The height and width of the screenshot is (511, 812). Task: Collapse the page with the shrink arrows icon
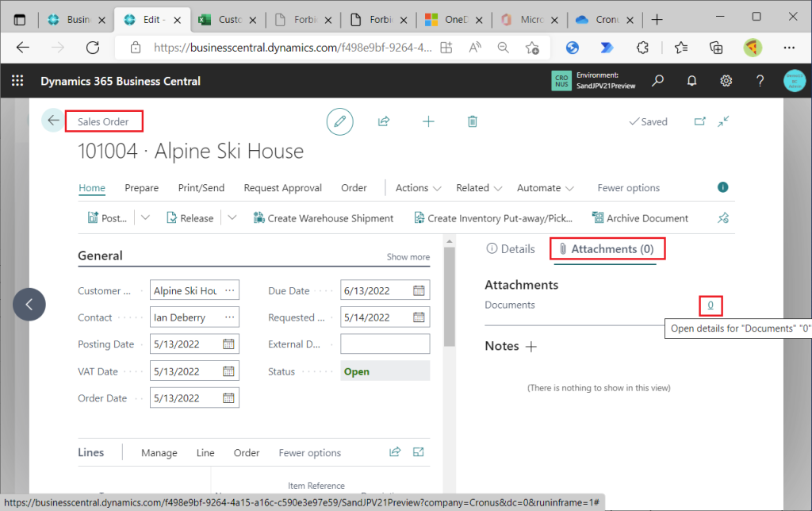(x=723, y=121)
